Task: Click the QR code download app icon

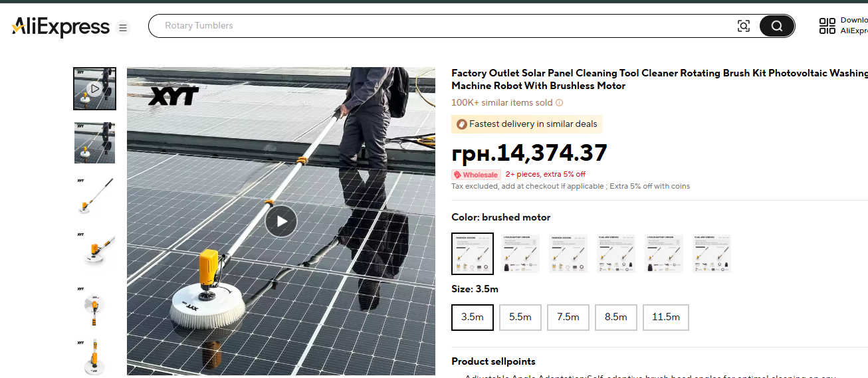Action: click(x=827, y=26)
